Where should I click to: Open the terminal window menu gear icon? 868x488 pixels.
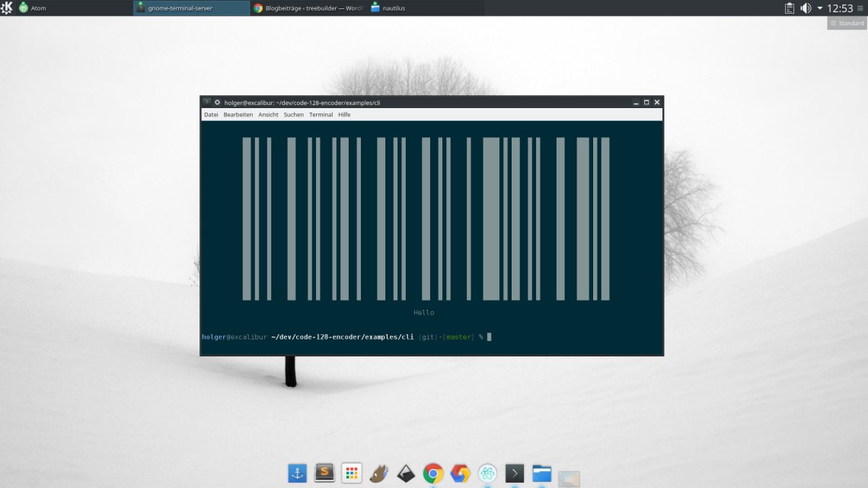tap(215, 101)
